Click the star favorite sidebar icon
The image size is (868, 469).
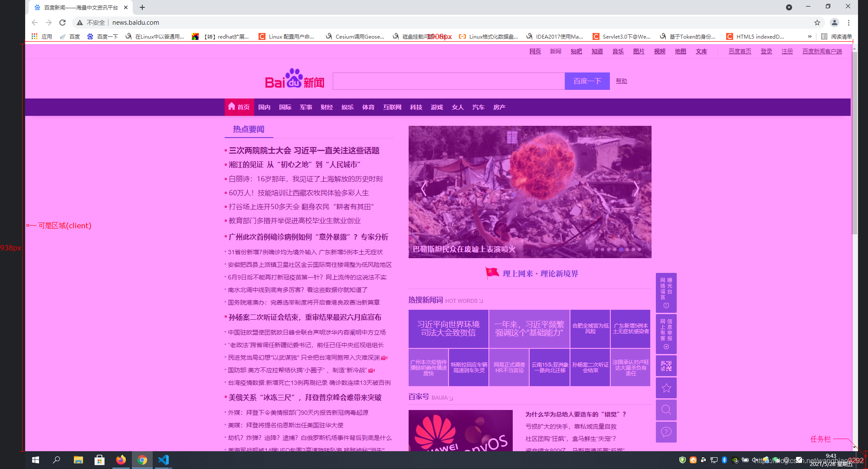[x=666, y=388]
